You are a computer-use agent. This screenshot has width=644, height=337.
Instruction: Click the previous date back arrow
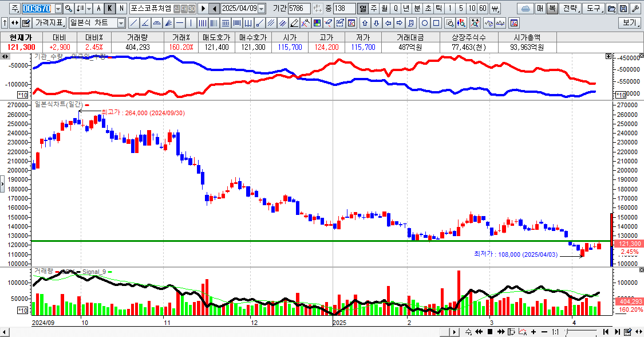tap(215, 8)
